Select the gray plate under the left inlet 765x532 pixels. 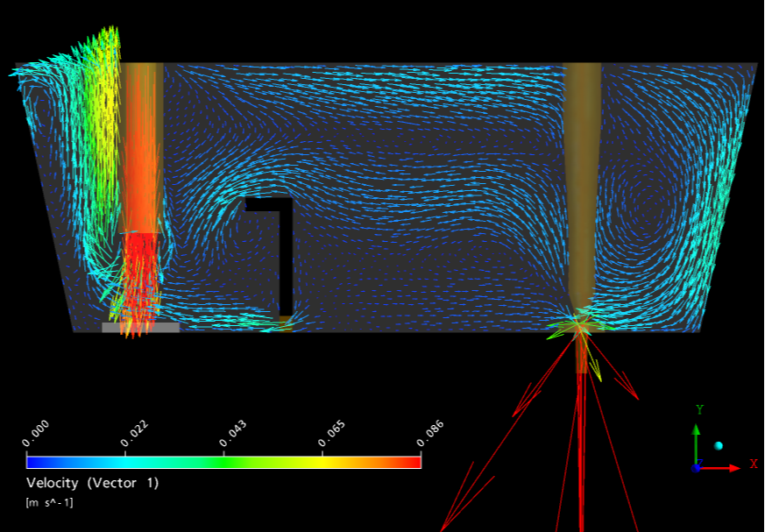[140, 328]
